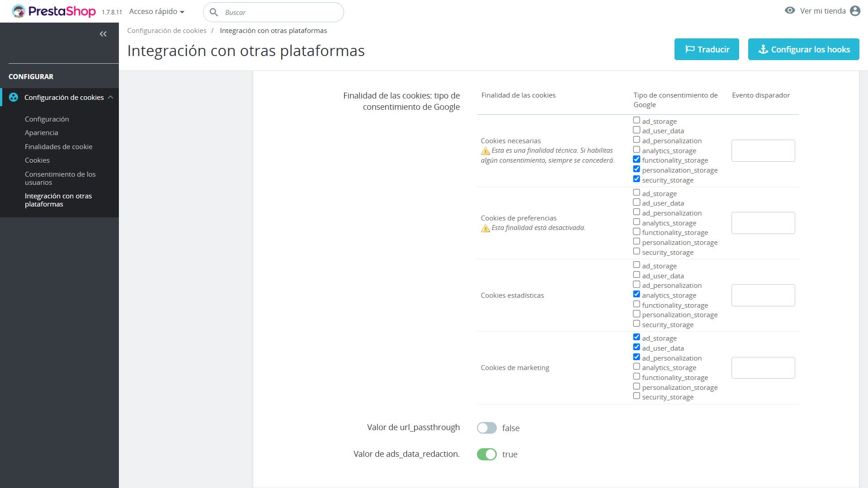Open the user profile avatar icon
868x488 pixels.
pyautogui.click(x=855, y=11)
